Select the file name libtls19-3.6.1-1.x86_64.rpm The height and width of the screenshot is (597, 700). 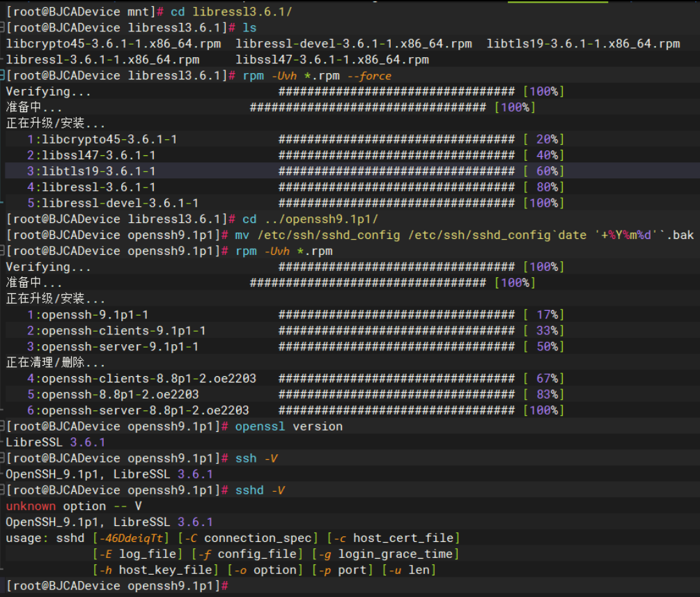coord(583,44)
